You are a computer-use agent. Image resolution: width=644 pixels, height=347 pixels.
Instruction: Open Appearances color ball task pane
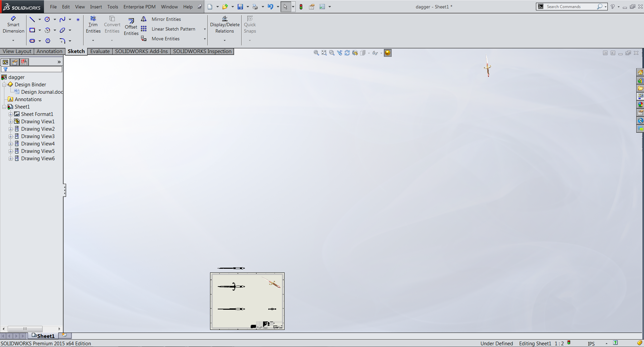[640, 105]
